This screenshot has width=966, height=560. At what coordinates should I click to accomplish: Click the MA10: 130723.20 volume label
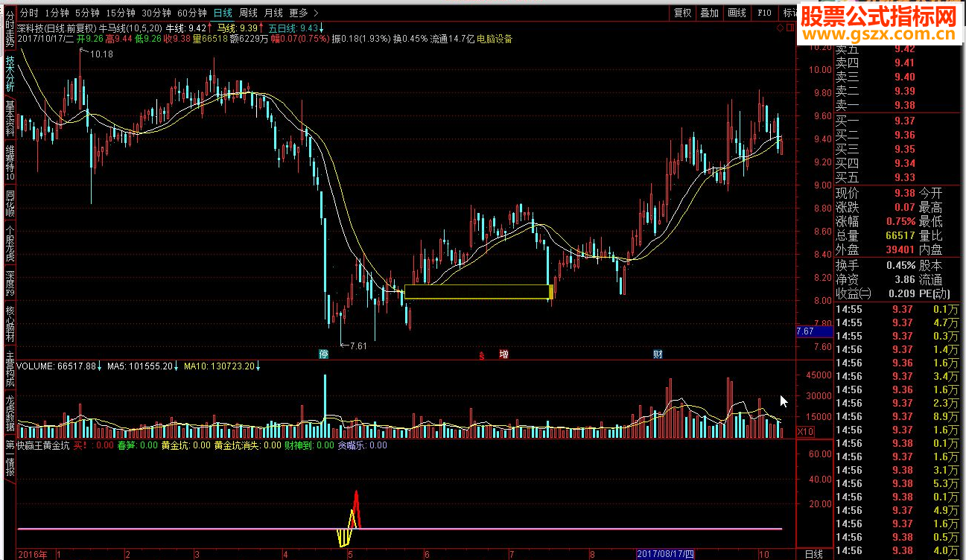(x=221, y=366)
